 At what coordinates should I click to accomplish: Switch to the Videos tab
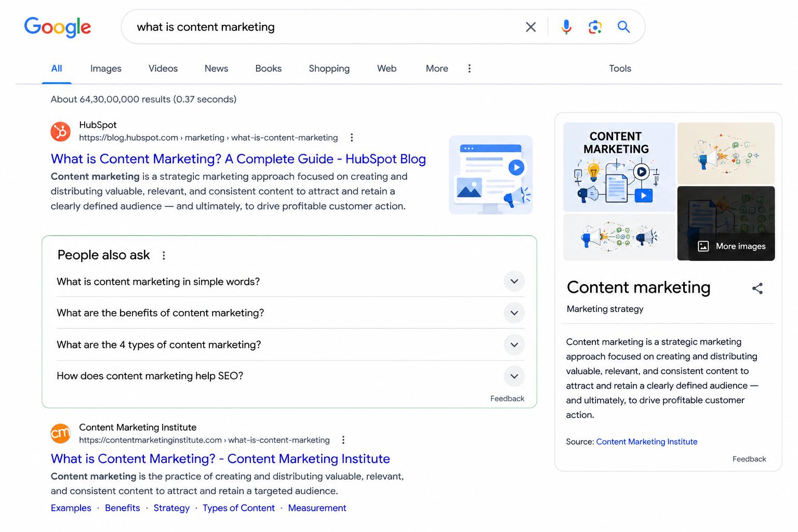(x=163, y=69)
